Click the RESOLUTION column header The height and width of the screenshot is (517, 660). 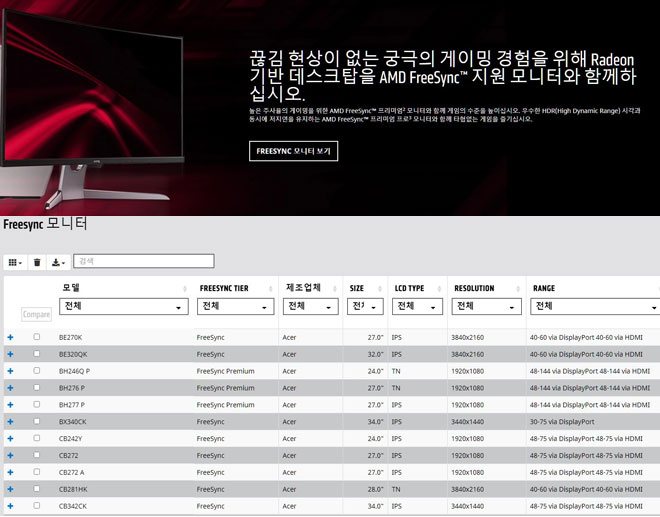click(x=474, y=288)
